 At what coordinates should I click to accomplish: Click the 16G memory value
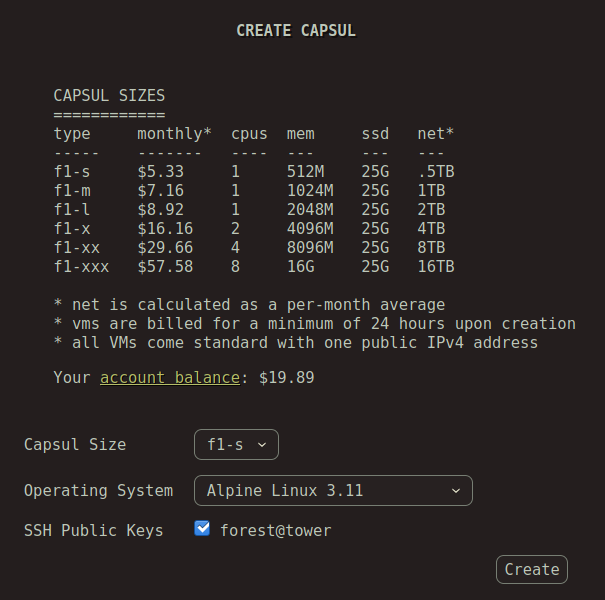pyautogui.click(x=301, y=266)
